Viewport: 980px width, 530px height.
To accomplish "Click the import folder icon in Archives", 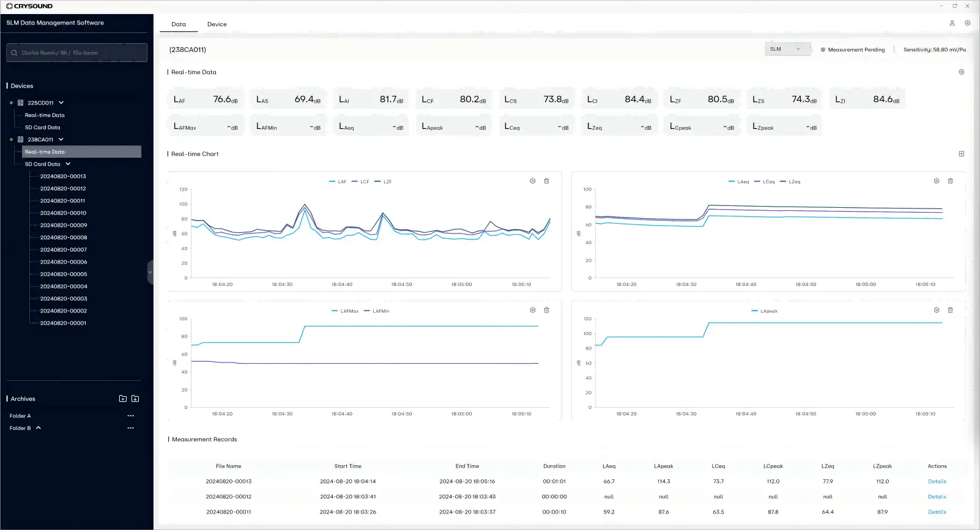I will point(135,399).
